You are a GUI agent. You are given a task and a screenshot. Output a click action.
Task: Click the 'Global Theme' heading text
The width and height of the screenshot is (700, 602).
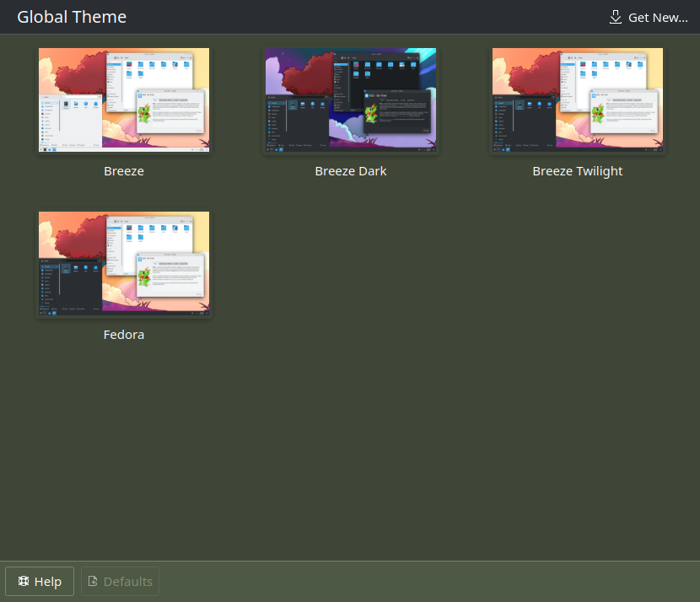pyautogui.click(x=72, y=17)
